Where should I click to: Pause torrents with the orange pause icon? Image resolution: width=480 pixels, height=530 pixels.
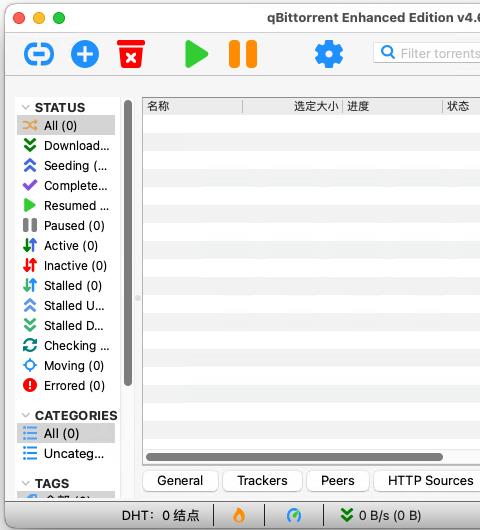(x=243, y=54)
